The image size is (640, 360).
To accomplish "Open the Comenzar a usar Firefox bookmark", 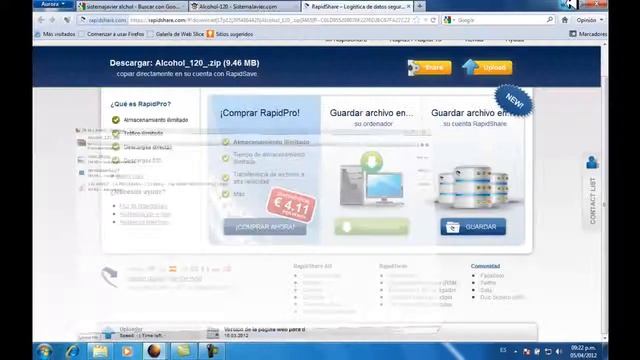I will [x=111, y=34].
